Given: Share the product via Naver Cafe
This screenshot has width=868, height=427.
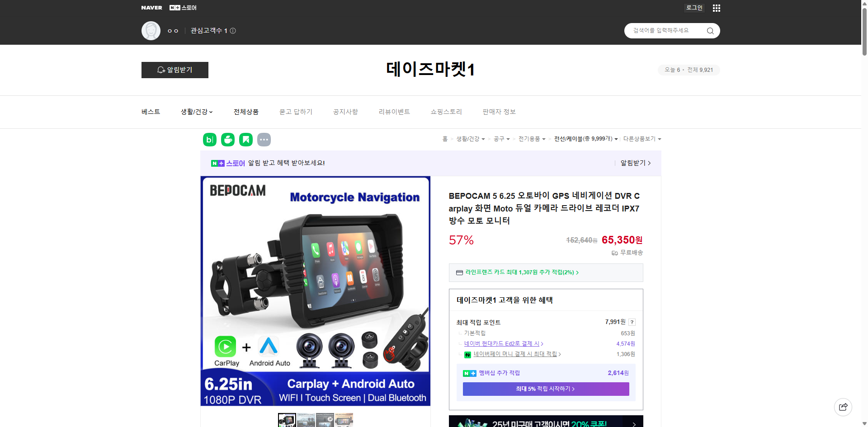Looking at the screenshot, I should [x=227, y=139].
